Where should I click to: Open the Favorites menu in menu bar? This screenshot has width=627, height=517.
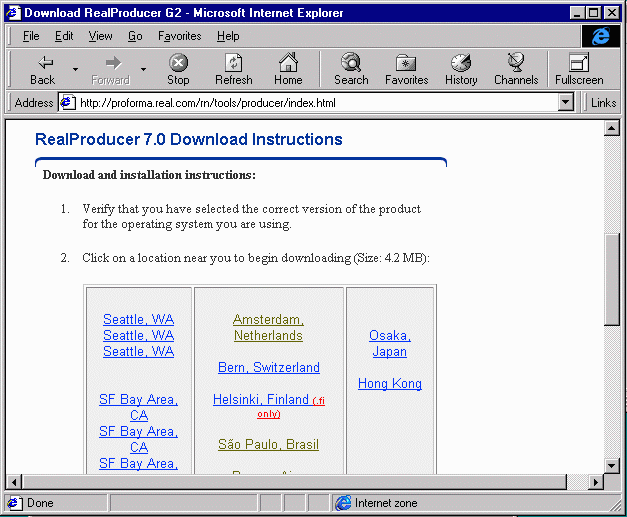(x=179, y=36)
